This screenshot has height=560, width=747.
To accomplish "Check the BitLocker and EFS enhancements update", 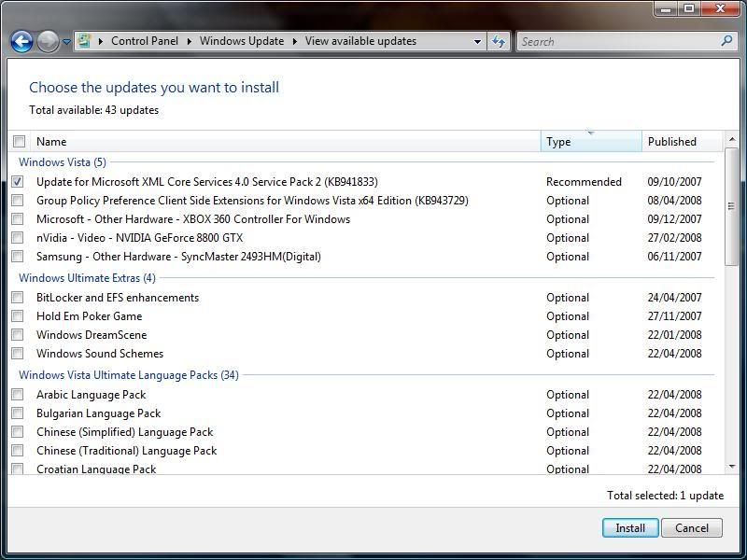I will pyautogui.click(x=18, y=298).
